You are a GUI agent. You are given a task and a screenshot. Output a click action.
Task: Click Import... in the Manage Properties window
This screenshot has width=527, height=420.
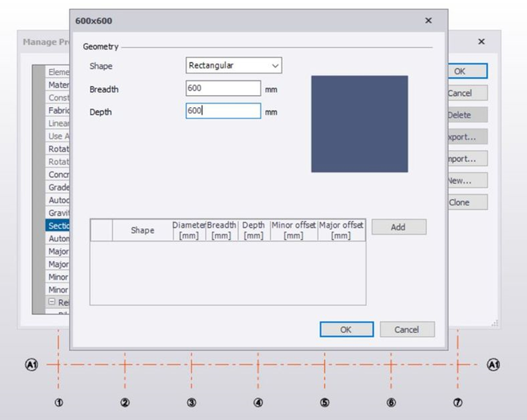pyautogui.click(x=467, y=159)
